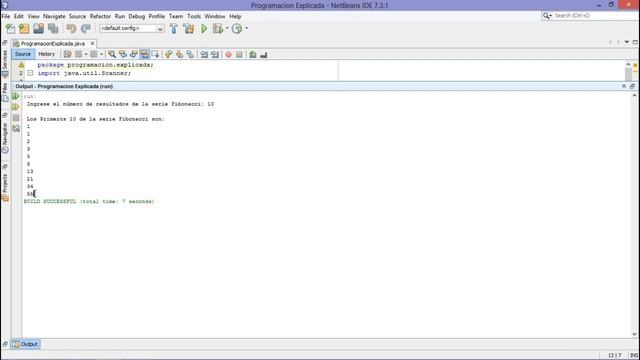Switch to the History view button
The width and height of the screenshot is (640, 360).
(x=47, y=54)
